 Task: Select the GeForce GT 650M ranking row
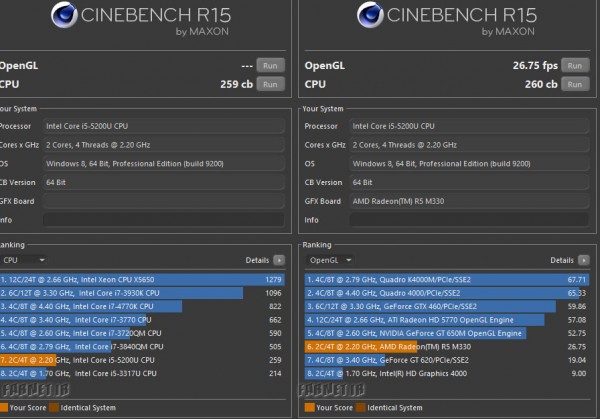click(x=447, y=333)
